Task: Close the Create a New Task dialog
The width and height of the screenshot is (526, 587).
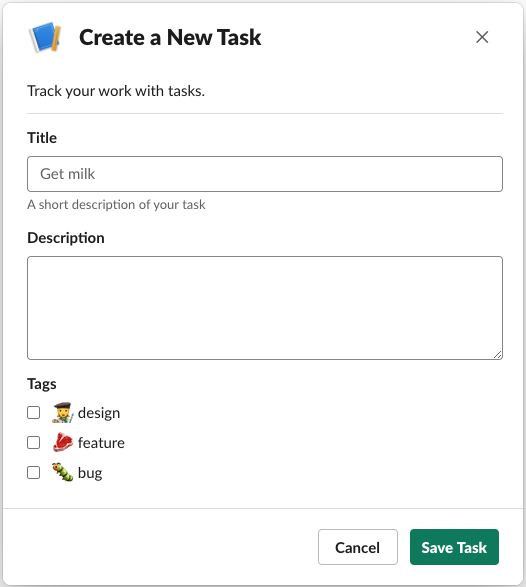Action: pyautogui.click(x=482, y=37)
